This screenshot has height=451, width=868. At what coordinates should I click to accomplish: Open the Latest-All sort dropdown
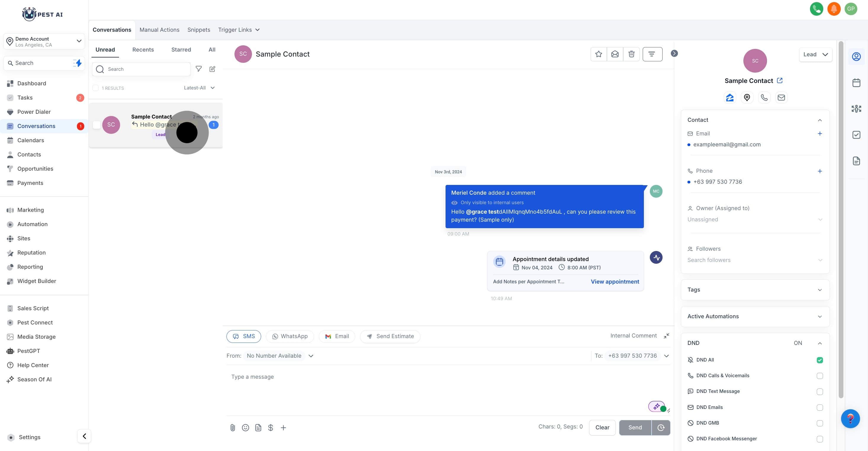(199, 88)
